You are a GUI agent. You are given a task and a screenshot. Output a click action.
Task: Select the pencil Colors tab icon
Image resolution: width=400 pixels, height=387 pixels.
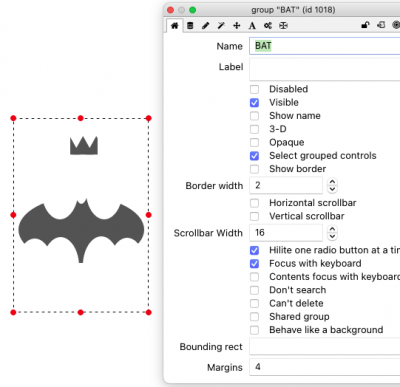[206, 26]
